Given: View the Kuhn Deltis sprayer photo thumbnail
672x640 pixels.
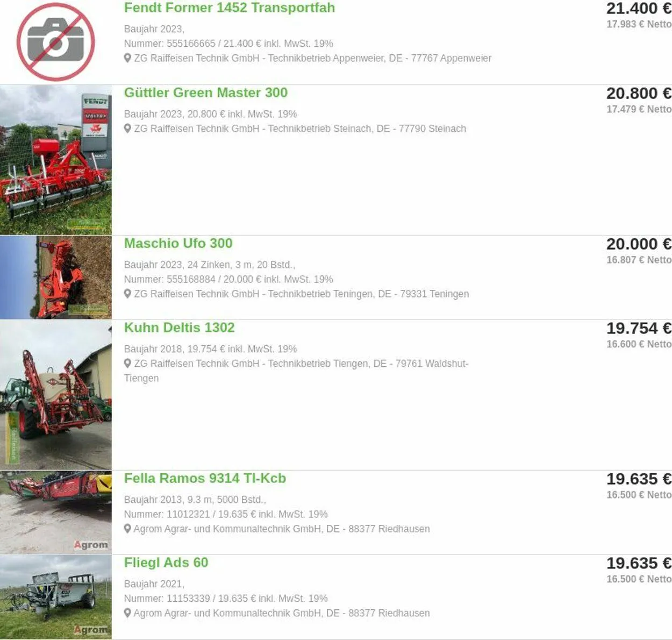Looking at the screenshot, I should coord(56,395).
